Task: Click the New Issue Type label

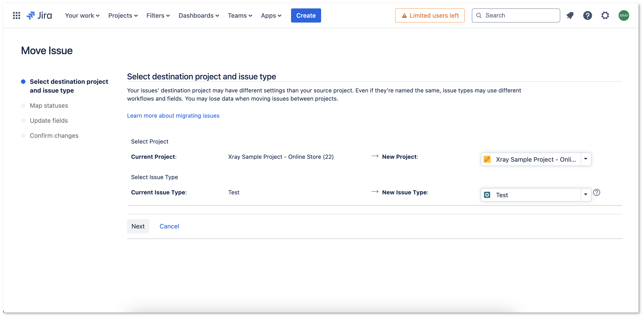Action: (405, 192)
